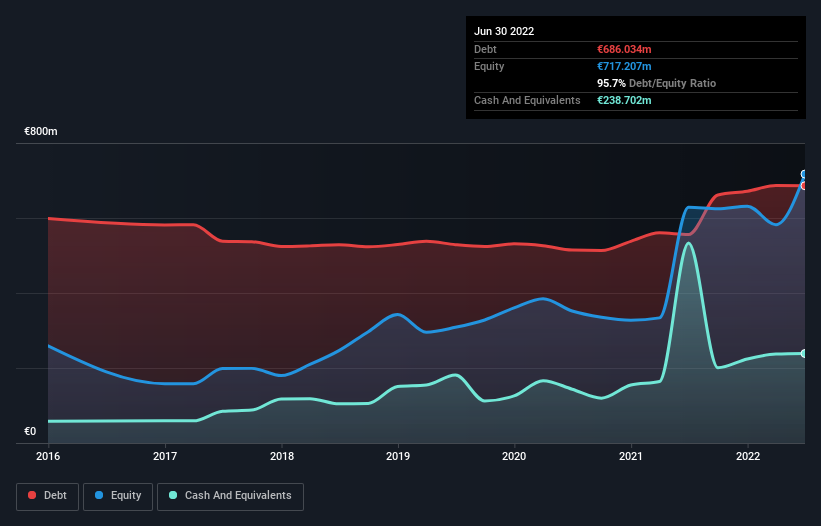Click the 2022 x-axis label
Image resolution: width=821 pixels, height=526 pixels.
point(748,456)
